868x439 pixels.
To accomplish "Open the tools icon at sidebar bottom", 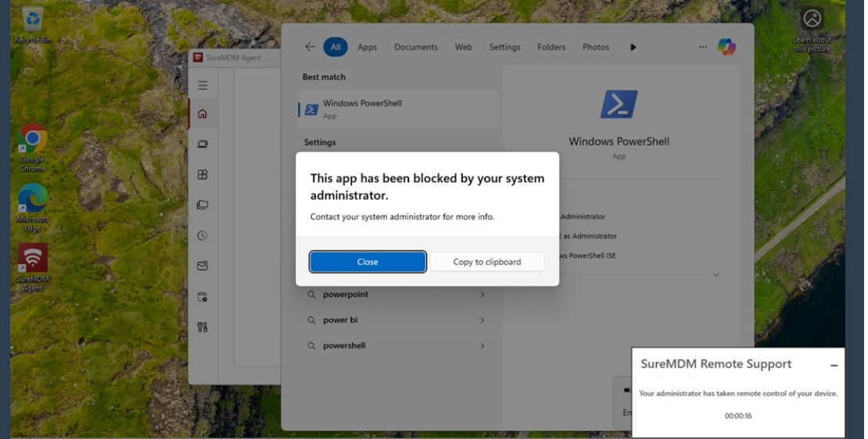I will pyautogui.click(x=203, y=327).
